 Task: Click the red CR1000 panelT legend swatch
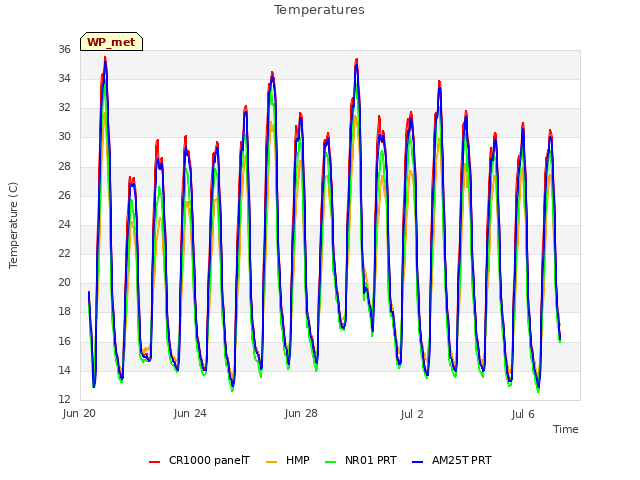coord(154,462)
